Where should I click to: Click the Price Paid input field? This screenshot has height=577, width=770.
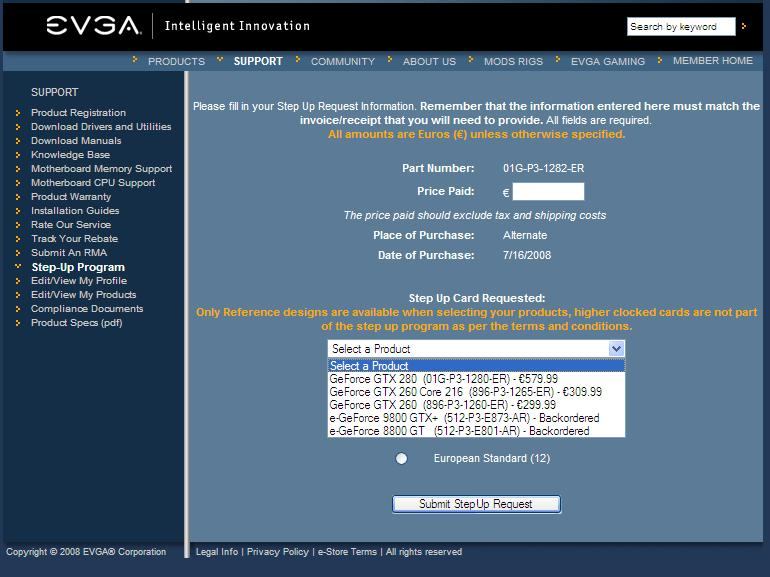(x=548, y=191)
